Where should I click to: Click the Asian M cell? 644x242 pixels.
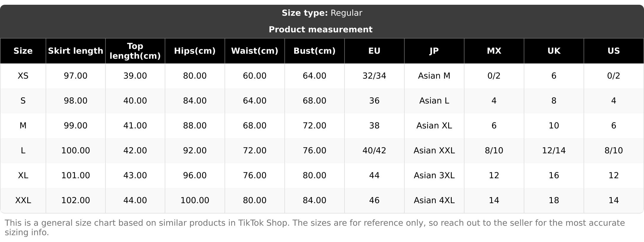[x=434, y=76]
